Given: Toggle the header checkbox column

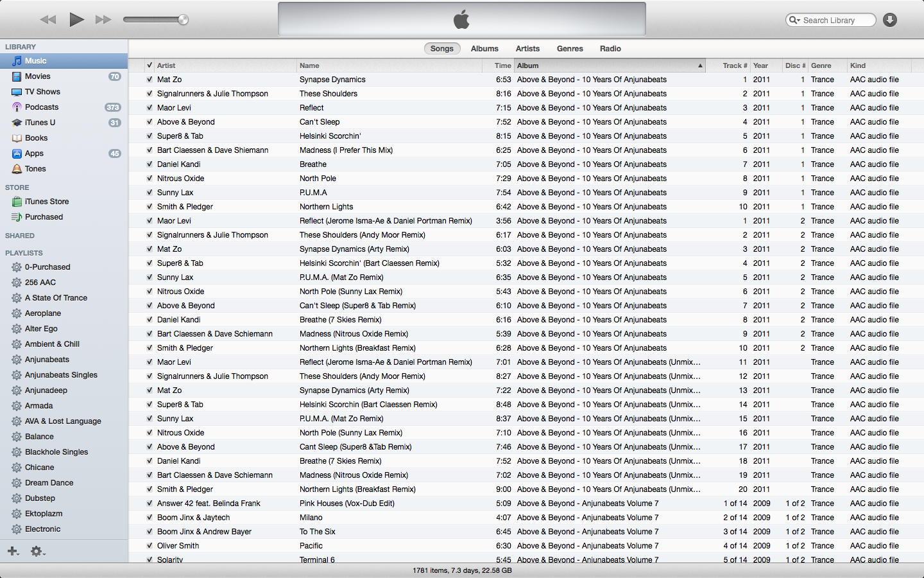Looking at the screenshot, I should 150,66.
